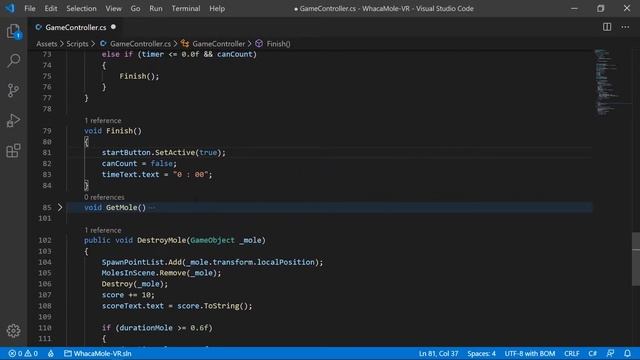Change encoding UTF-8 with BOM

click(530, 353)
